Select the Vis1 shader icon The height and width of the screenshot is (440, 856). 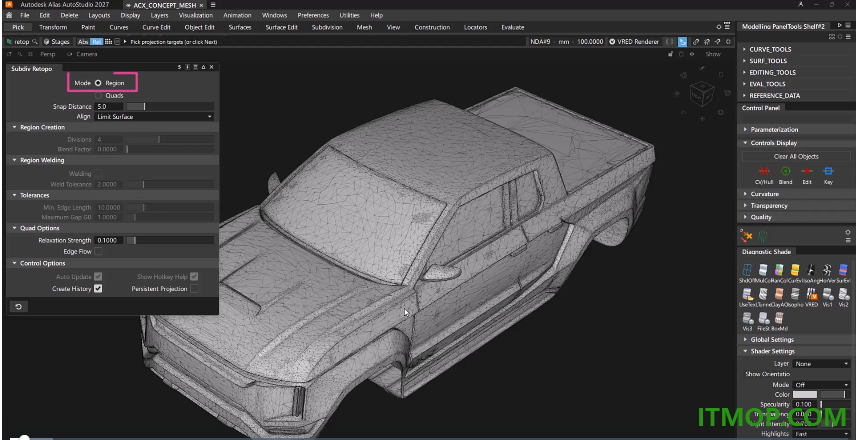click(828, 296)
